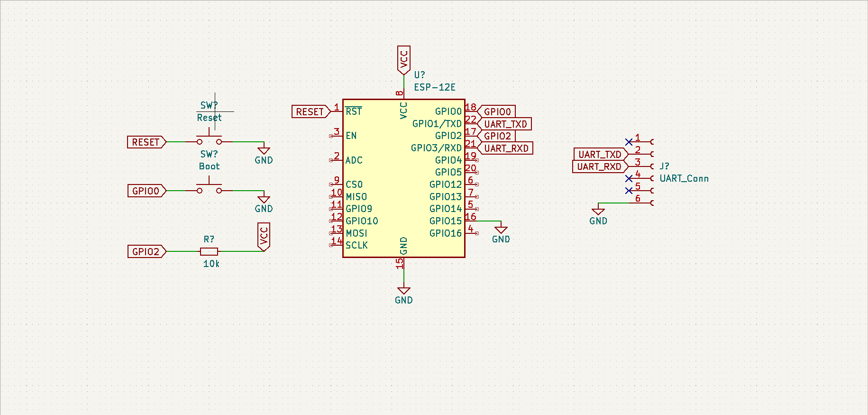Select the GPIO2 label on ESP pin 17

[x=496, y=136]
